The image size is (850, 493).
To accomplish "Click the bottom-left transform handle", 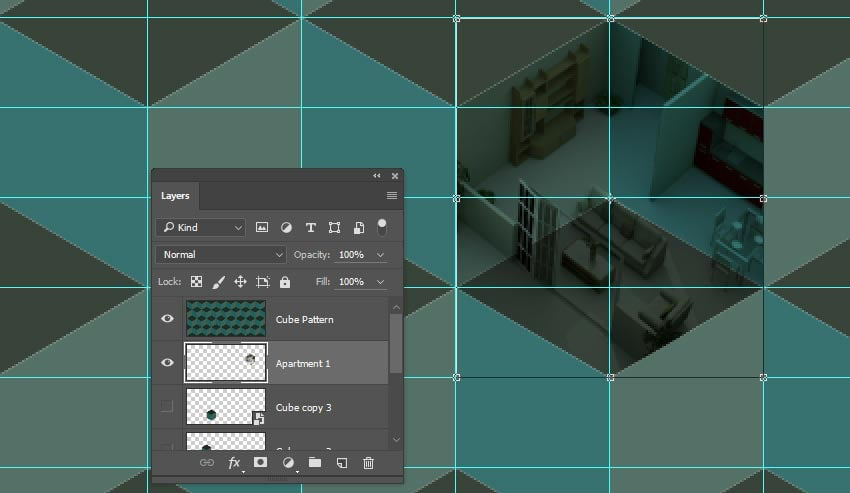I will click(456, 377).
